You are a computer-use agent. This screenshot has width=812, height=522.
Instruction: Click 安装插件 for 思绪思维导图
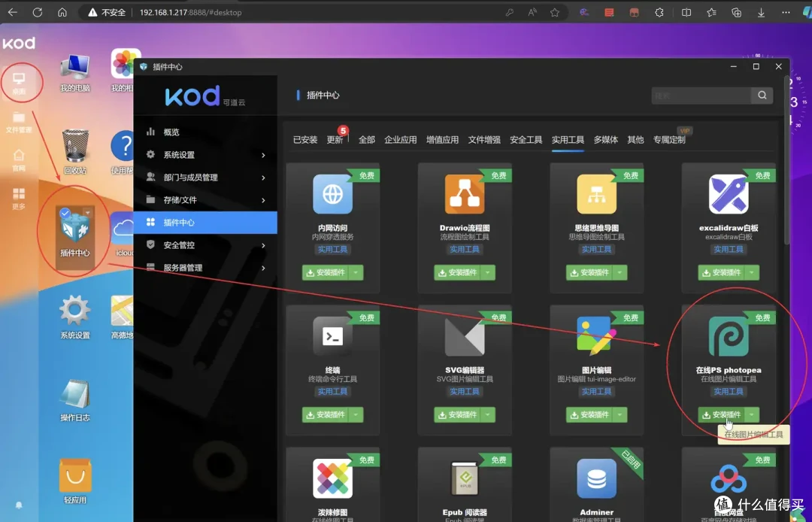point(590,272)
